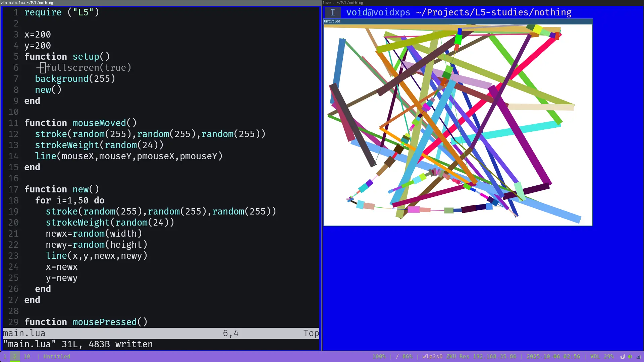Image resolution: width=644 pixels, height=362 pixels.
Task: Switch to workspace 1 in status bar
Action: click(x=5, y=357)
